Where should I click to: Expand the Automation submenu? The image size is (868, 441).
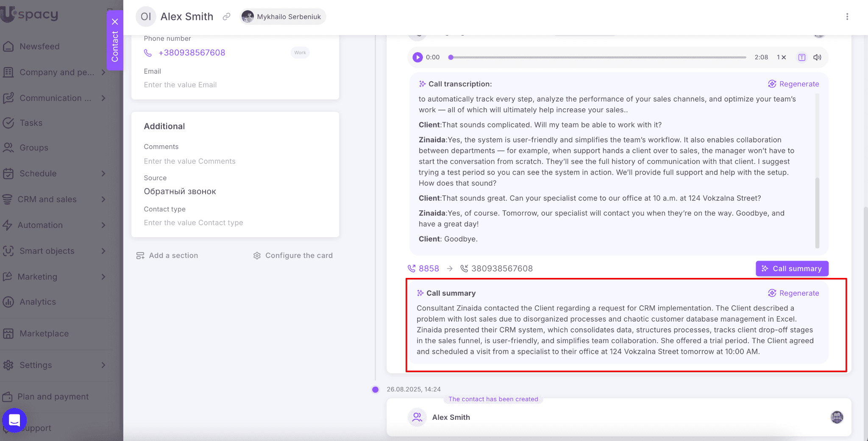103,225
